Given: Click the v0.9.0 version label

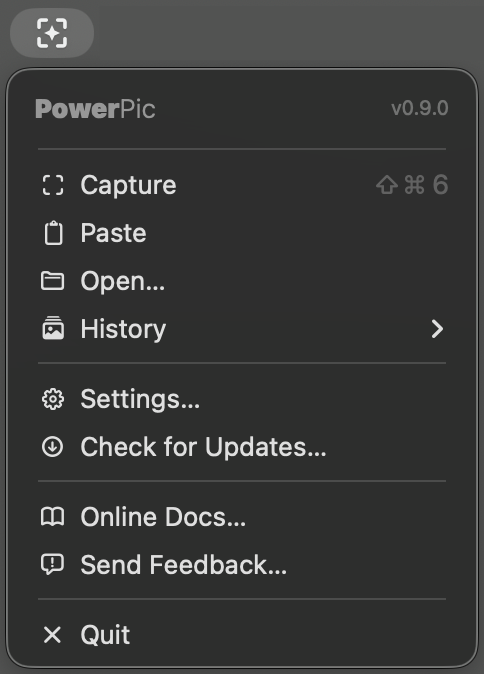Looking at the screenshot, I should click(420, 108).
